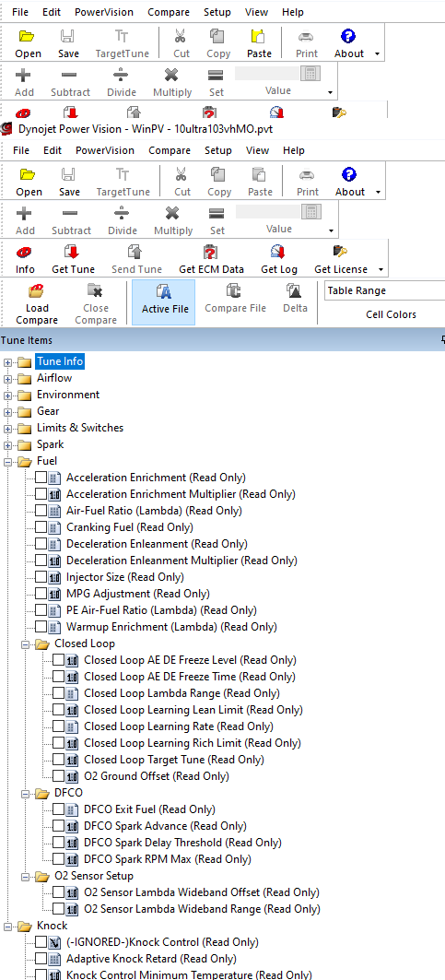Screen dimensions: 445x980
Task: Click the Get ECM Data icon
Action: click(211, 252)
